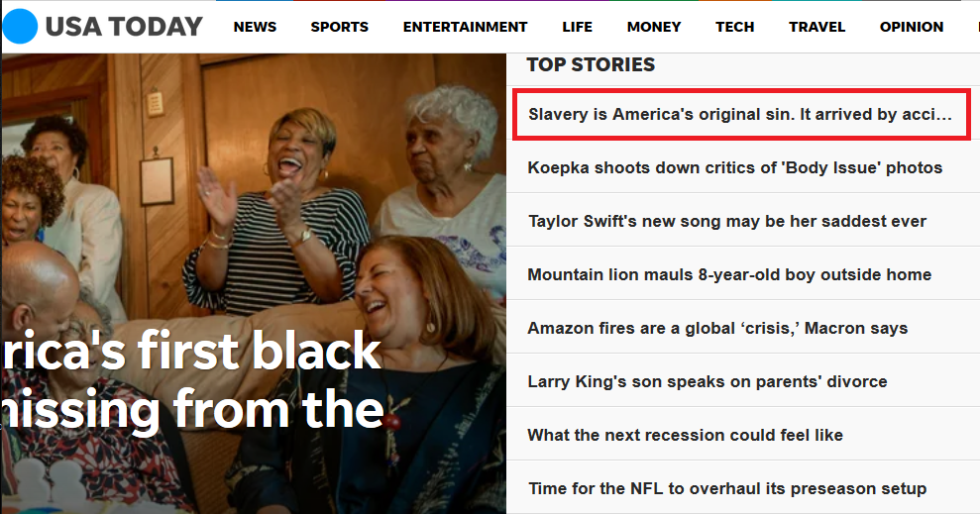This screenshot has width=980, height=514.
Task: Go to the ENTERTAINMENT section
Action: click(465, 27)
